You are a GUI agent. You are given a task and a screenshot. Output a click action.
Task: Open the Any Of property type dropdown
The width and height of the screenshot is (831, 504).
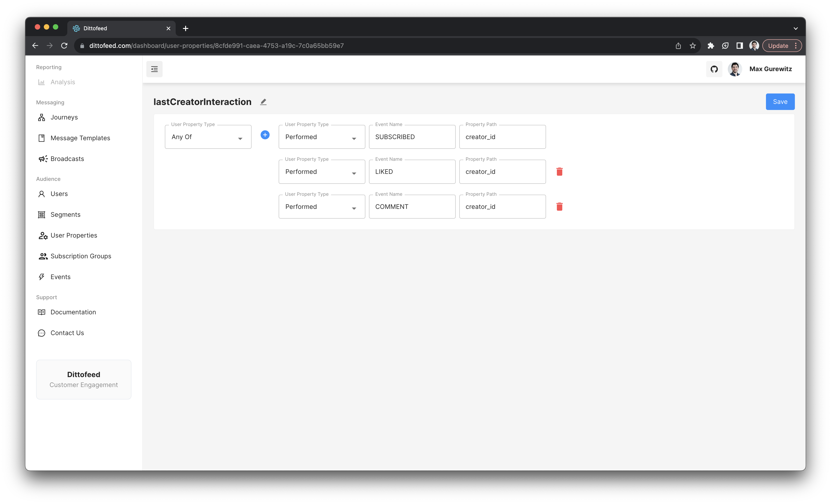pos(208,137)
